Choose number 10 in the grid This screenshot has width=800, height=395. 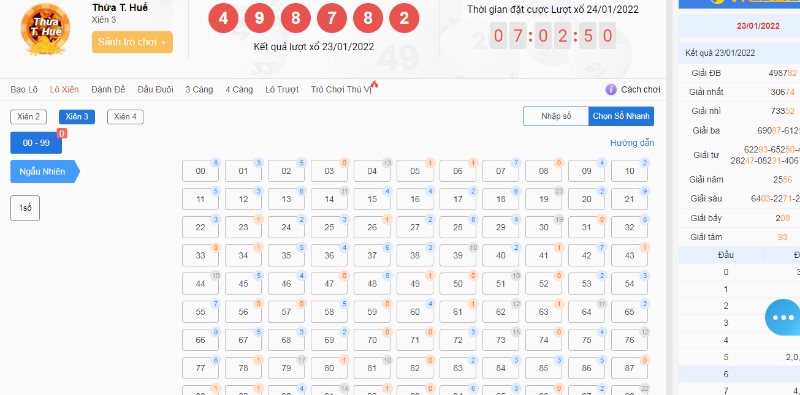629,171
